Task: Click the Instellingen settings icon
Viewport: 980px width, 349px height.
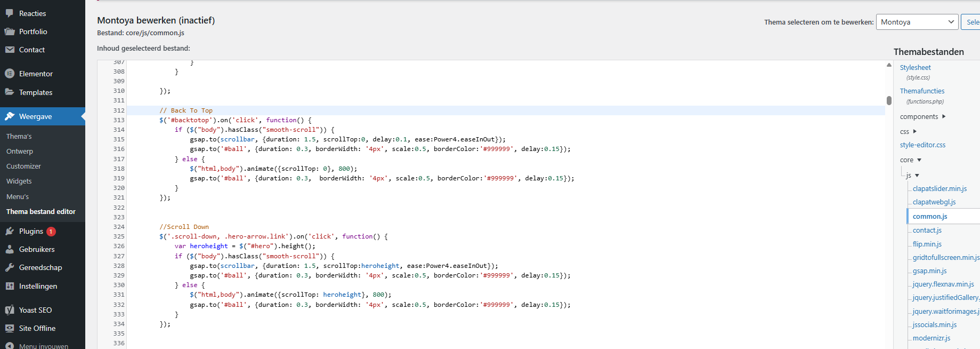Action: (x=10, y=286)
